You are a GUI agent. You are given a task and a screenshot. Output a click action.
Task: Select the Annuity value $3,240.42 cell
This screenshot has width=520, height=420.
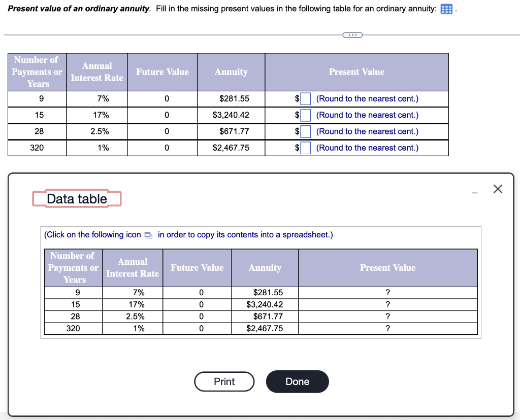coord(231,115)
